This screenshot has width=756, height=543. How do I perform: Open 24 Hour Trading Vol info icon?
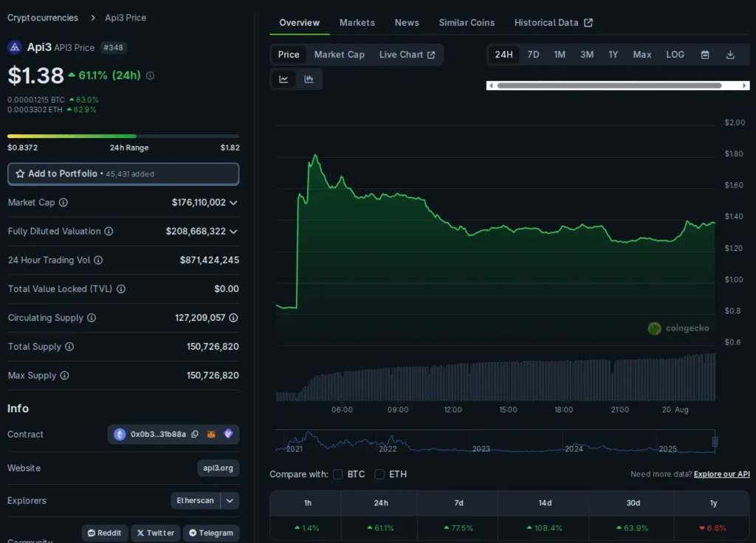pos(98,260)
